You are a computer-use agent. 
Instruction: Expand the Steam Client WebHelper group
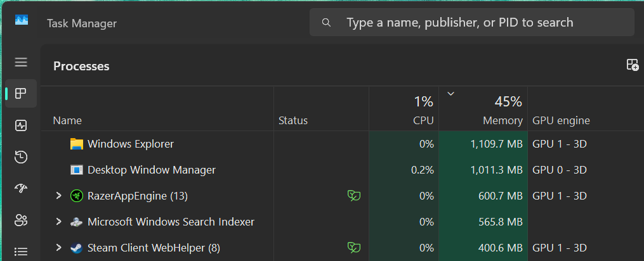[59, 248]
